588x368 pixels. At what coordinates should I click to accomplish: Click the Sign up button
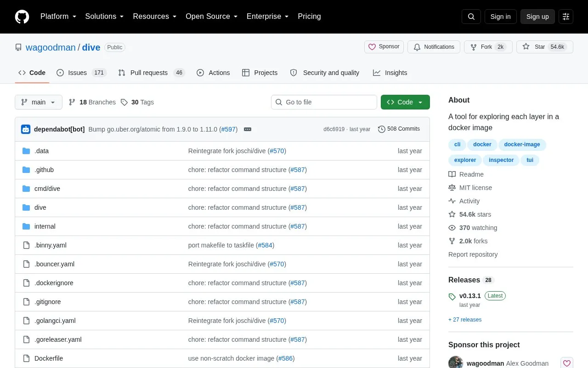pos(537,17)
